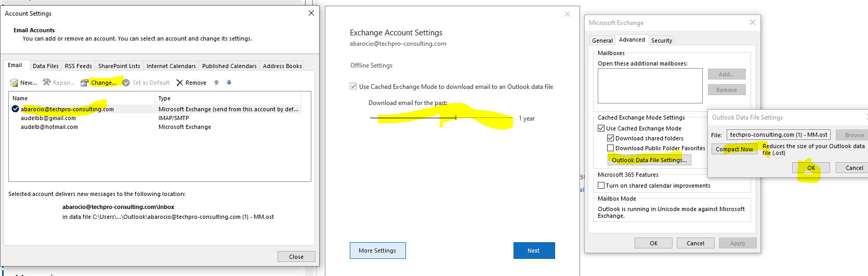Viewport: 868px width, 276px height.
Task: Click the Repair account icon
Action: click(x=47, y=82)
